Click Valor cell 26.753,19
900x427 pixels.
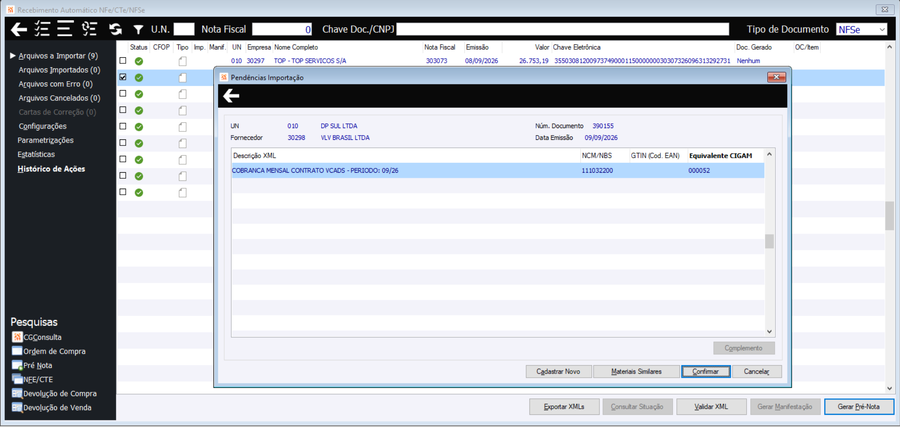tap(534, 61)
